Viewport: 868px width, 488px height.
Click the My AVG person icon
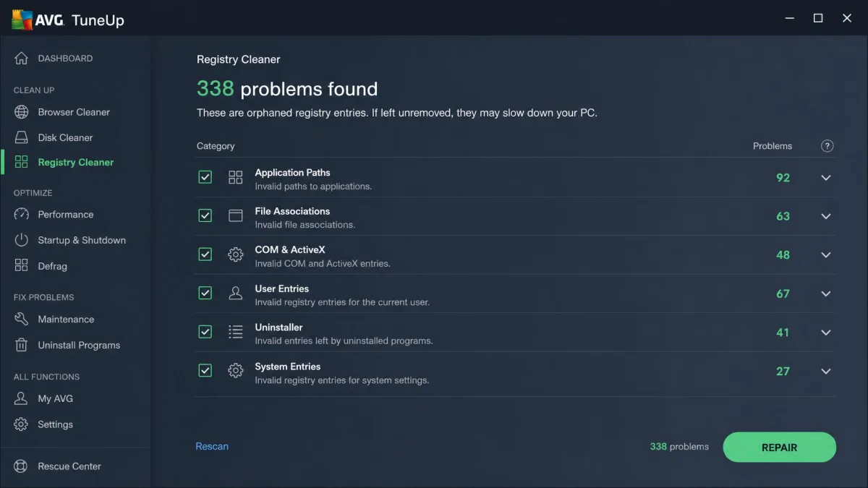tap(22, 399)
